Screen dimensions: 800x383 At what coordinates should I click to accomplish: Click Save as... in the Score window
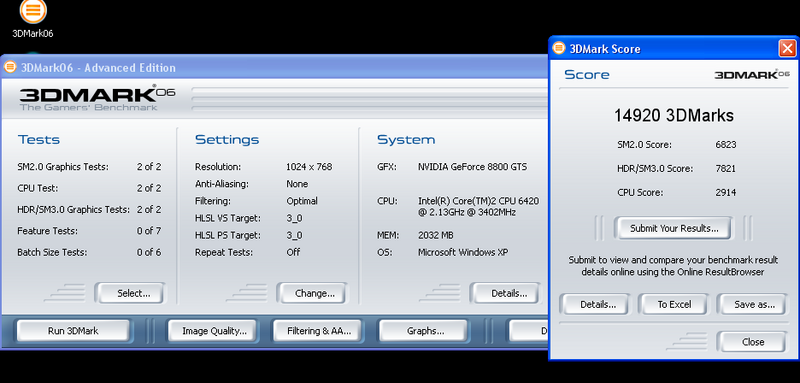pos(754,304)
